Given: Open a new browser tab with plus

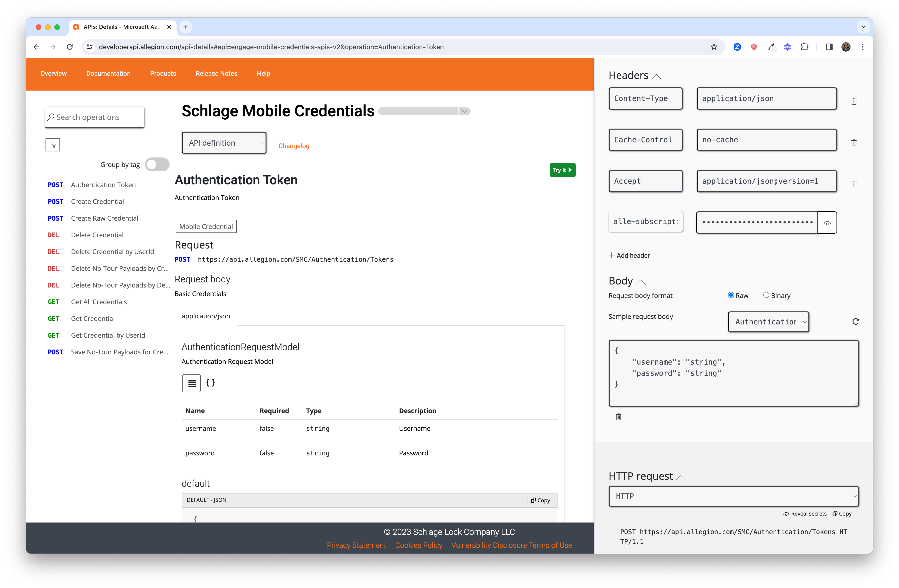Looking at the screenshot, I should pyautogui.click(x=186, y=27).
